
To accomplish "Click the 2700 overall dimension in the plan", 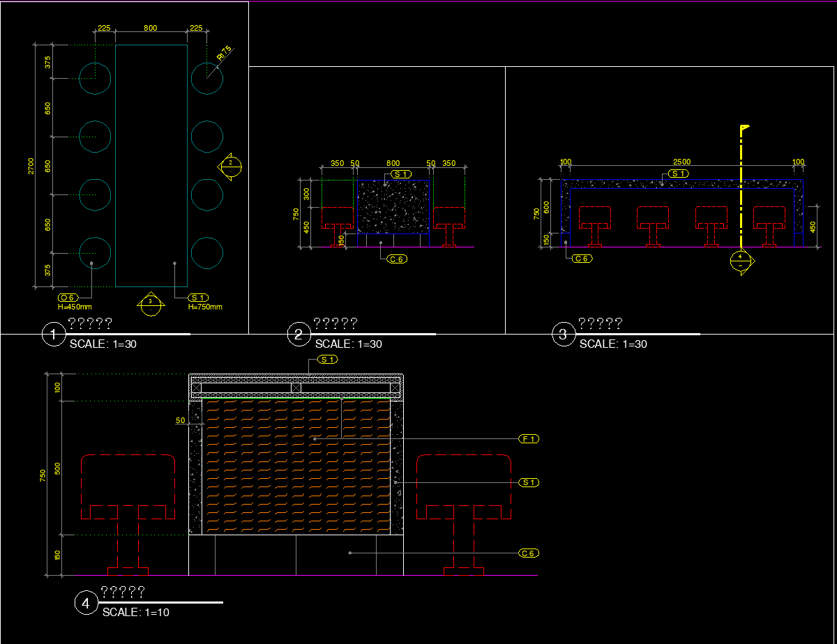I will (x=31, y=166).
